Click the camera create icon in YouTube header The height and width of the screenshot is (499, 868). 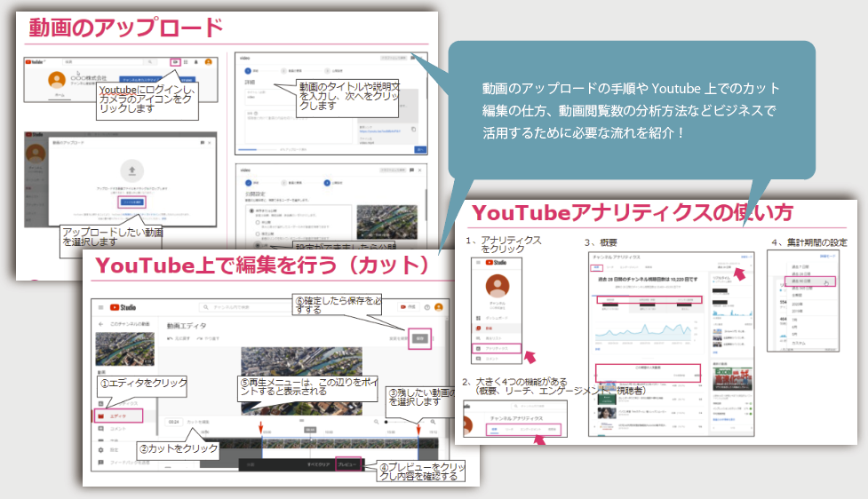click(x=176, y=62)
